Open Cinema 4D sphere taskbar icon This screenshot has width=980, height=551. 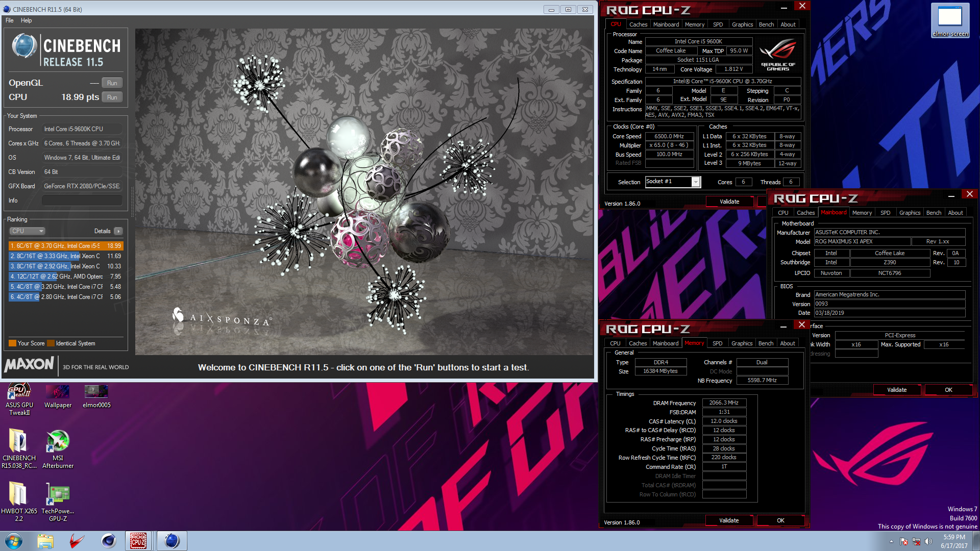click(108, 541)
